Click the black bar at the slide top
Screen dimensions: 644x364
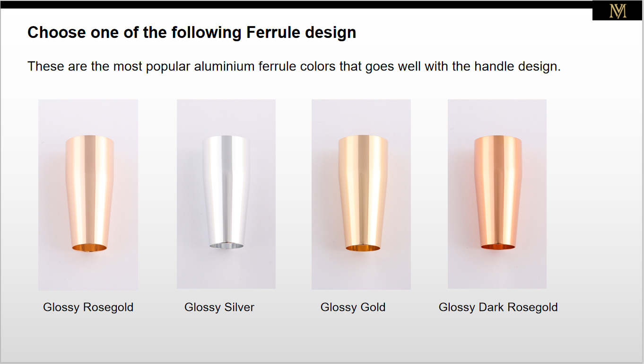point(296,4)
